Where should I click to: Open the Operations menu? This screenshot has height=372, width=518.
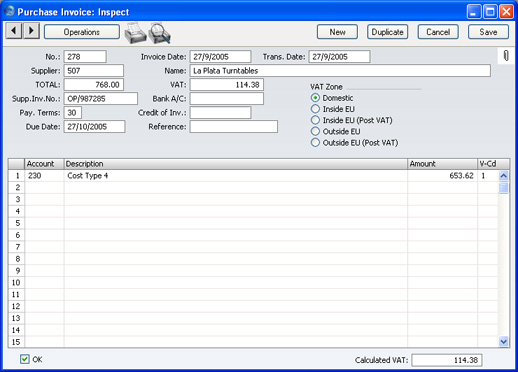pos(82,32)
